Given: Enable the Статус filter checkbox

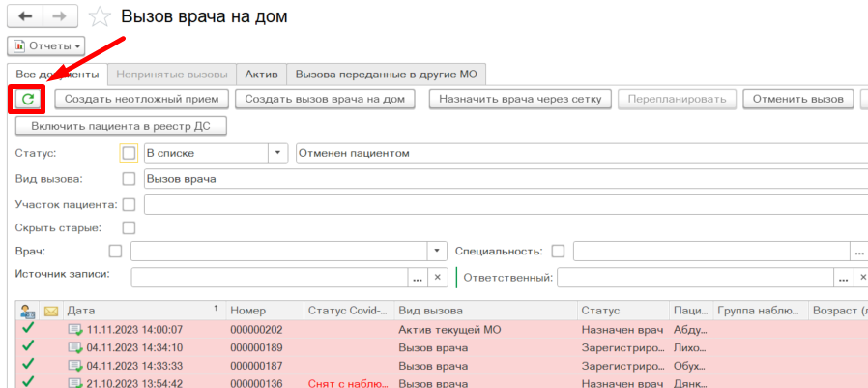Looking at the screenshot, I should [x=129, y=153].
